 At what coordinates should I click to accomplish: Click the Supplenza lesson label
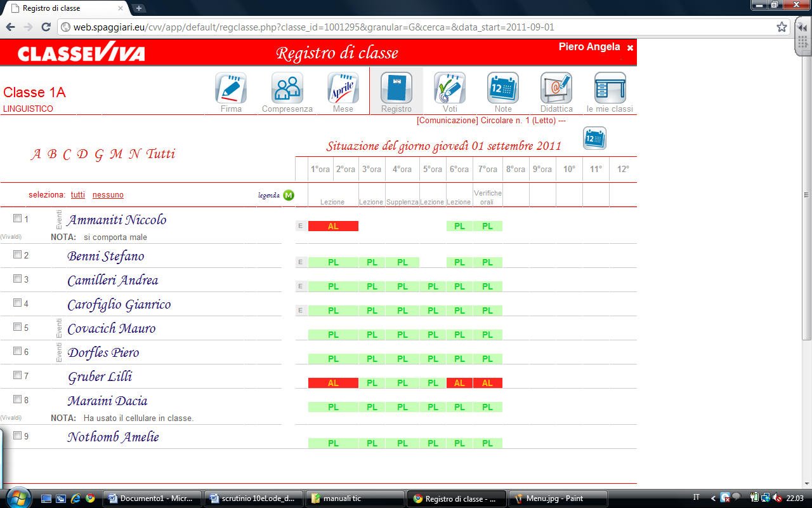coord(402,202)
